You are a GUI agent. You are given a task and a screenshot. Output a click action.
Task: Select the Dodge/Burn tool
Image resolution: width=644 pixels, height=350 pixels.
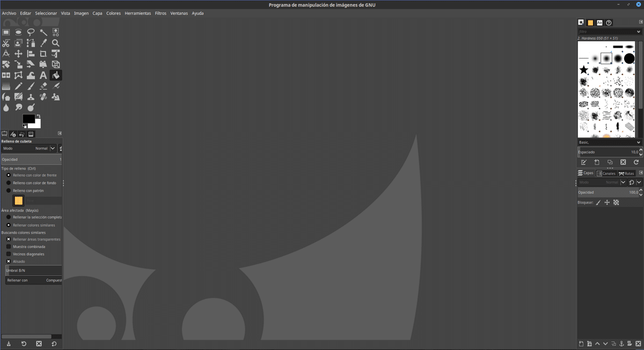(31, 107)
